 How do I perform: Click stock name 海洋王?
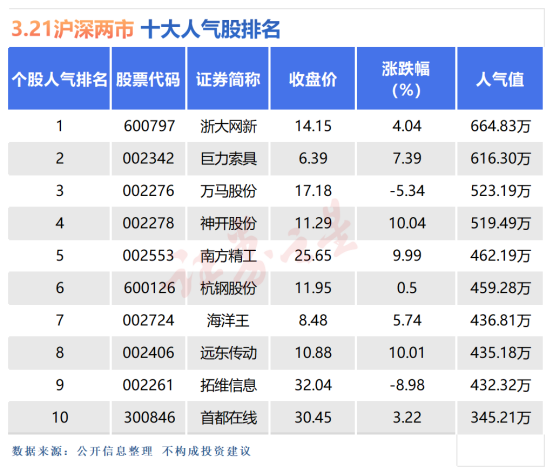pyautogui.click(x=228, y=321)
